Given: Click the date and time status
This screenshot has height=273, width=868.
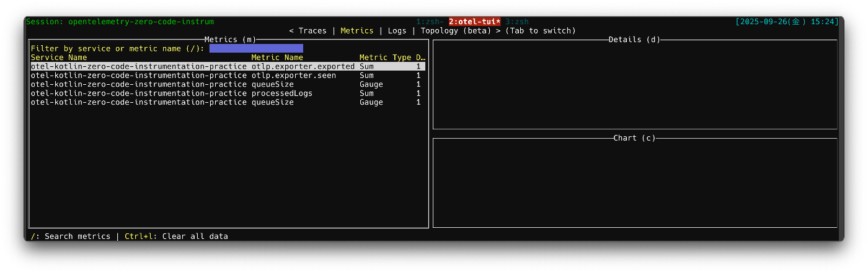Looking at the screenshot, I should click(787, 22).
